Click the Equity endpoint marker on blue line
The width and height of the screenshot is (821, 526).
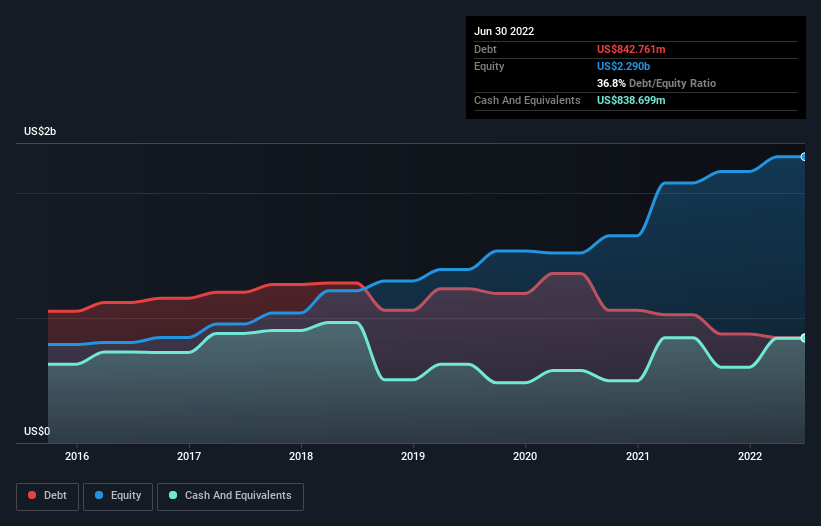click(x=804, y=156)
